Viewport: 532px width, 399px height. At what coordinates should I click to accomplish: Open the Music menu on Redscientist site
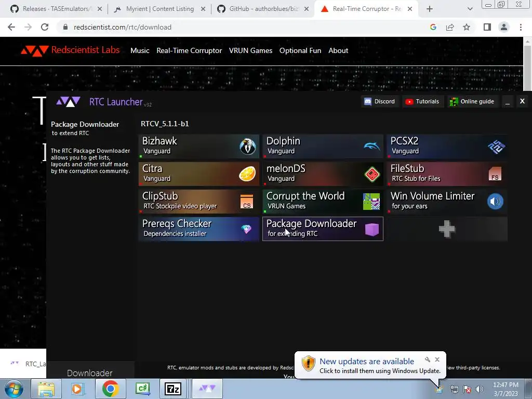[x=140, y=50]
